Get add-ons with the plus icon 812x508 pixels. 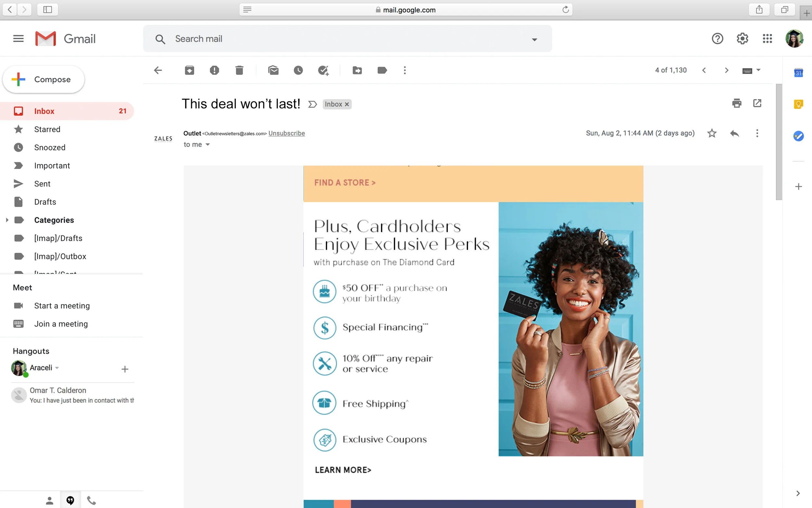click(x=798, y=187)
